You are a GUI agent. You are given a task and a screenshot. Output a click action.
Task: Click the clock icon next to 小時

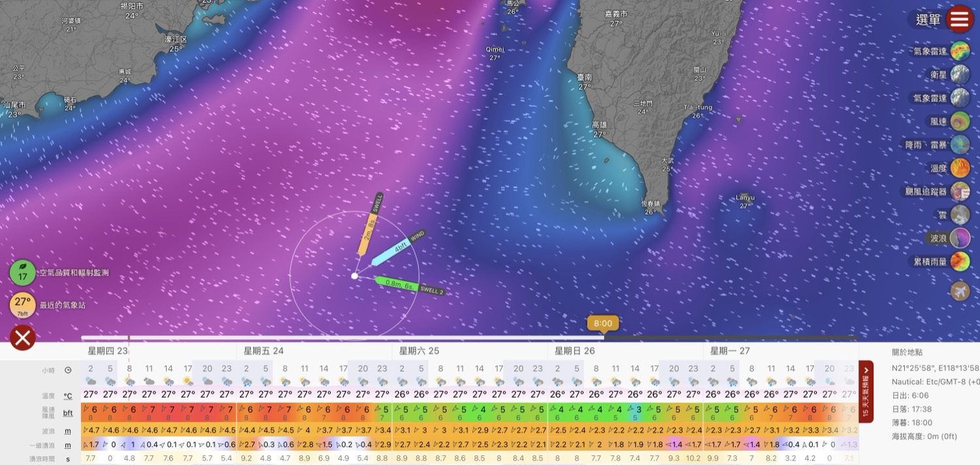point(68,370)
